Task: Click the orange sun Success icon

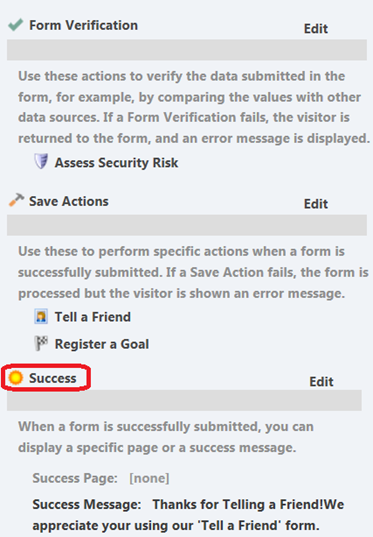Action: coord(15,377)
